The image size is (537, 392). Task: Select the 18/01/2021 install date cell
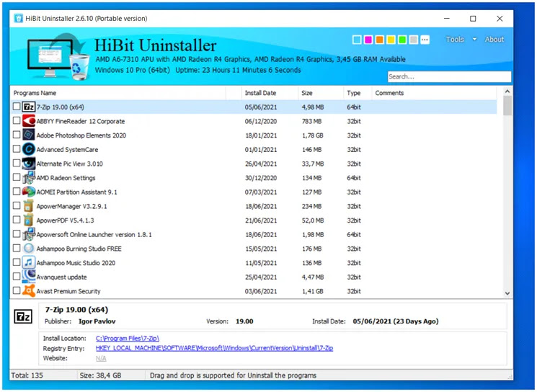(x=261, y=135)
